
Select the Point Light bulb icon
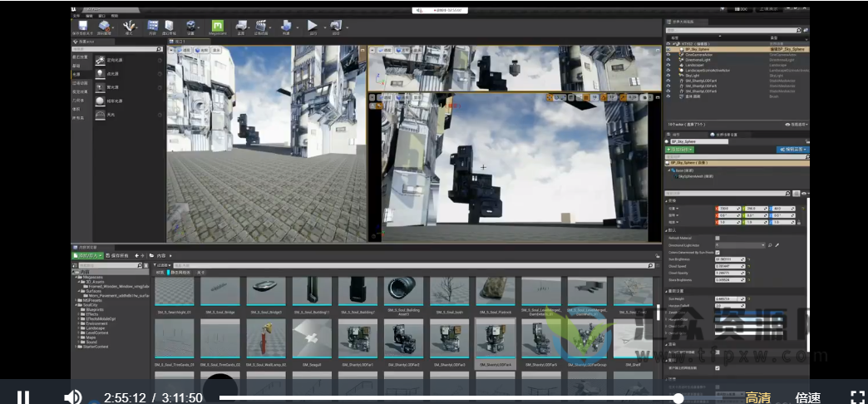click(x=100, y=74)
